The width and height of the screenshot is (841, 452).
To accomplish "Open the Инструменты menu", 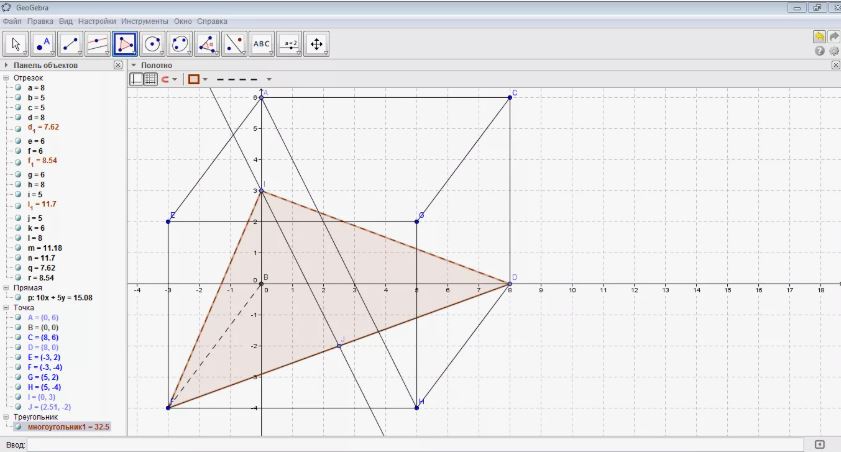I will (143, 20).
